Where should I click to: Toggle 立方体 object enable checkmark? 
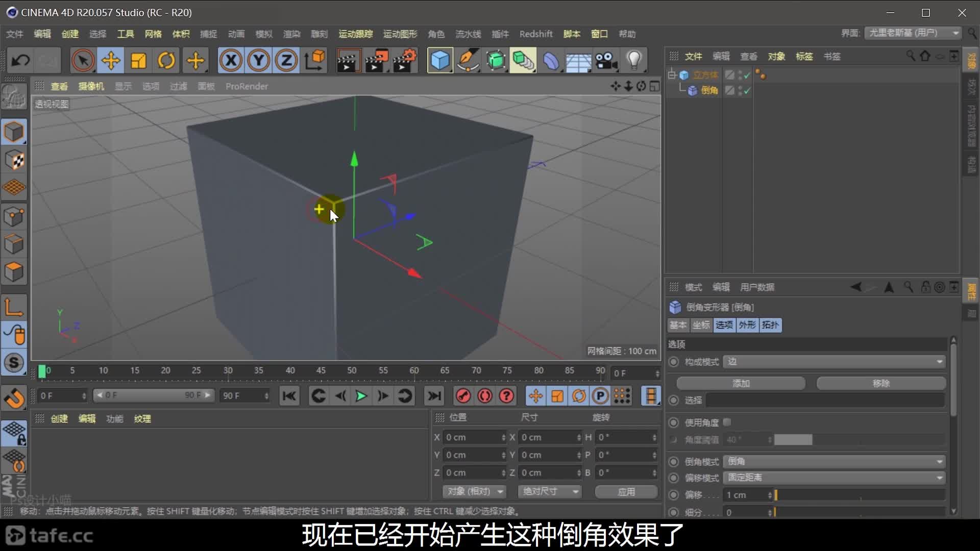(x=747, y=75)
